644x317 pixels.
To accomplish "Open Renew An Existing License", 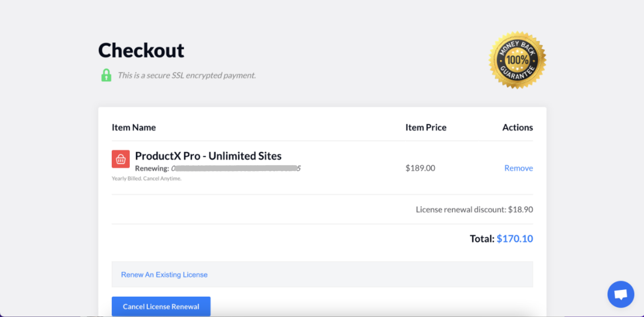I will 164,275.
